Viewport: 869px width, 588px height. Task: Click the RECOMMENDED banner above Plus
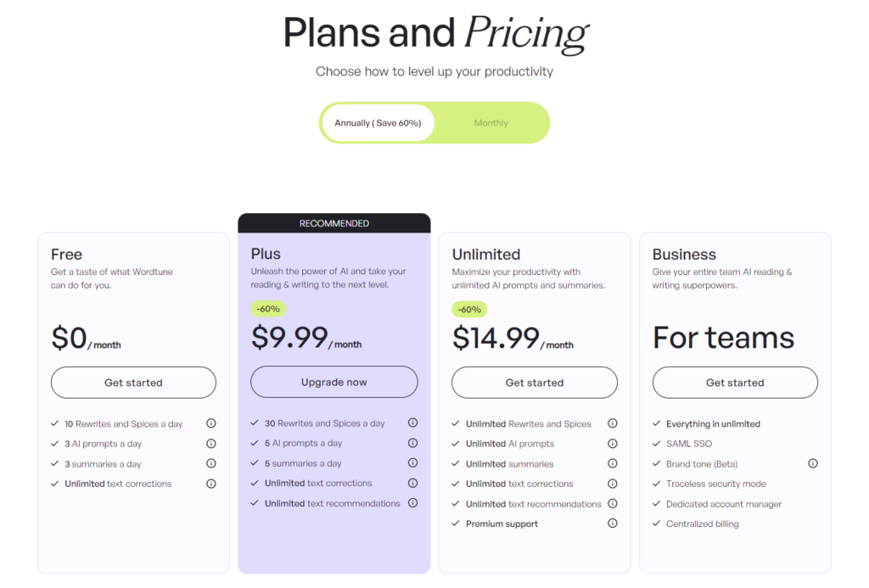click(334, 223)
